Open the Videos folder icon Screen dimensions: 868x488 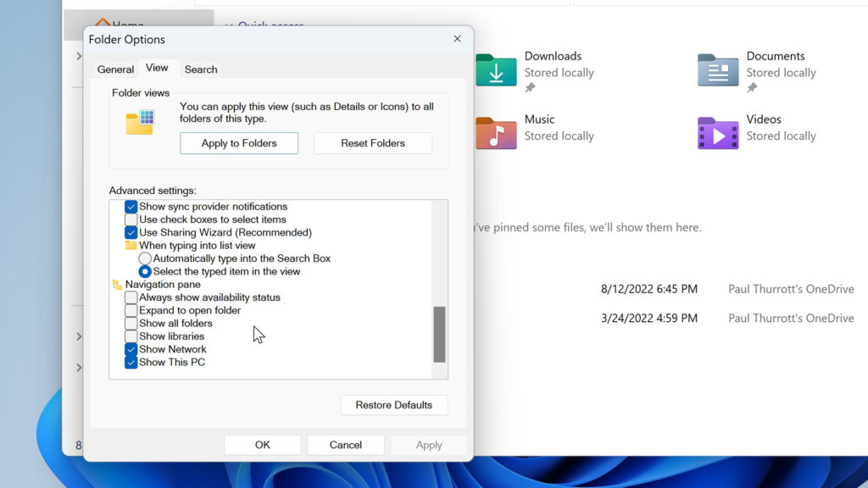718,133
